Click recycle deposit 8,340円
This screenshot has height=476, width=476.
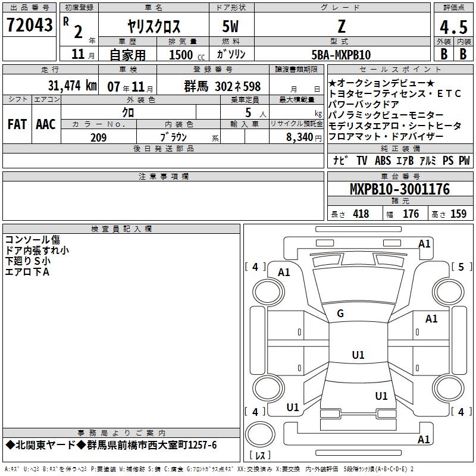304,137
